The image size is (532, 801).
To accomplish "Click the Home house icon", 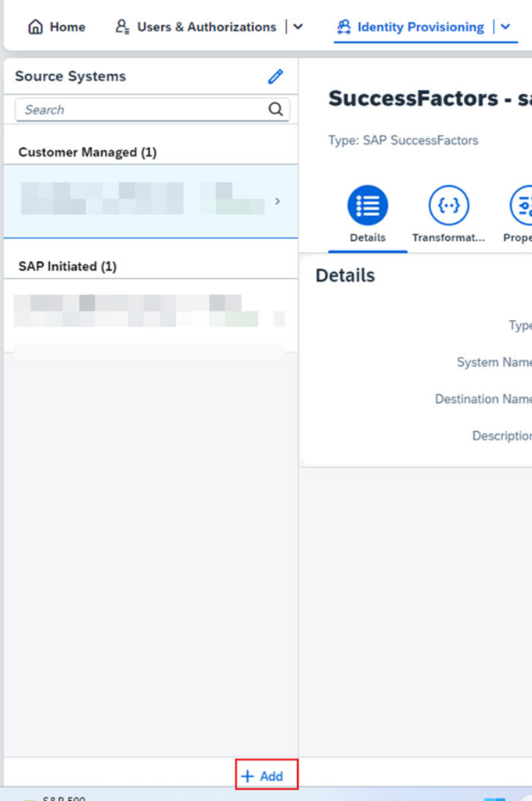I will coord(35,27).
